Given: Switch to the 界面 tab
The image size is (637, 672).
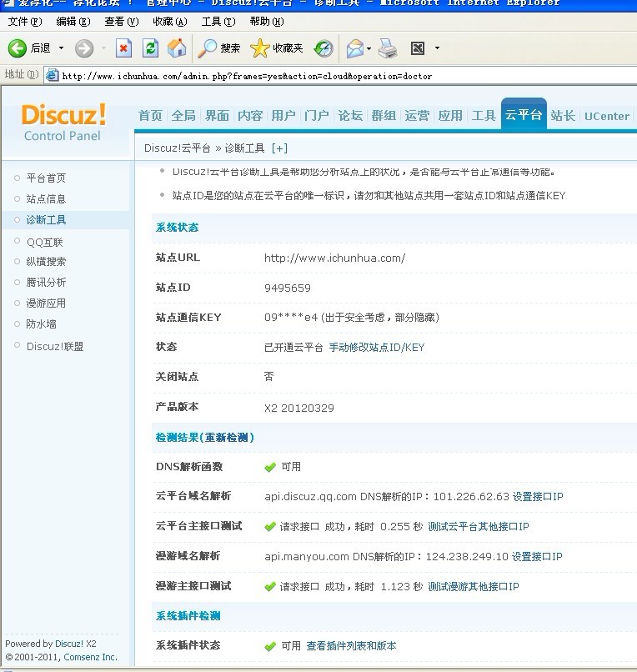Looking at the screenshot, I should point(217,115).
